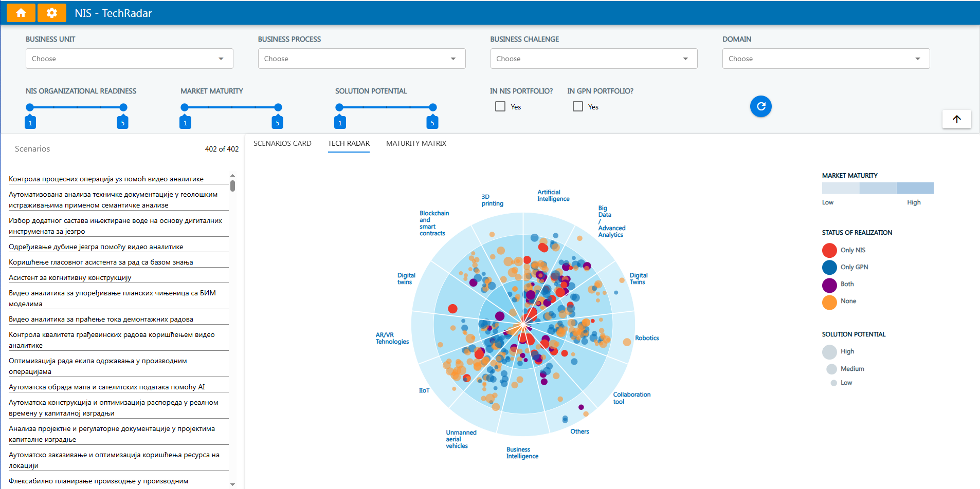Click NIS Organizational Readiness minimum slider handle

[30, 107]
